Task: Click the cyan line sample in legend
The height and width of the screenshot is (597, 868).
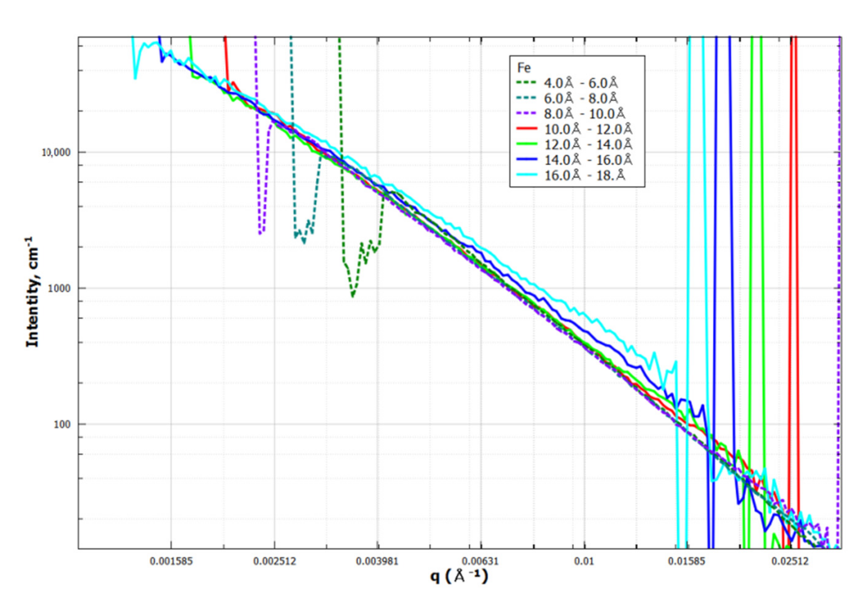Action: point(527,175)
